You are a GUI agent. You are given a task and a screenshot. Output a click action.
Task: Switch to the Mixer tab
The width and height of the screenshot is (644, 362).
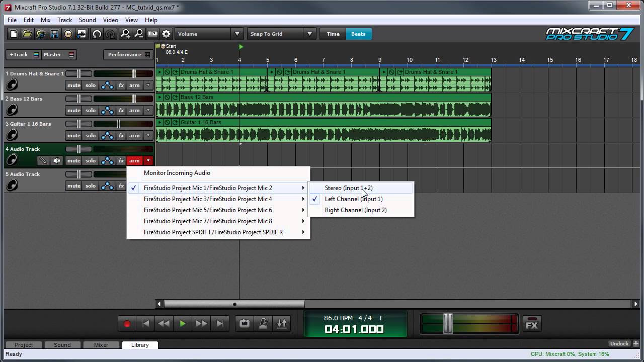tap(101, 345)
